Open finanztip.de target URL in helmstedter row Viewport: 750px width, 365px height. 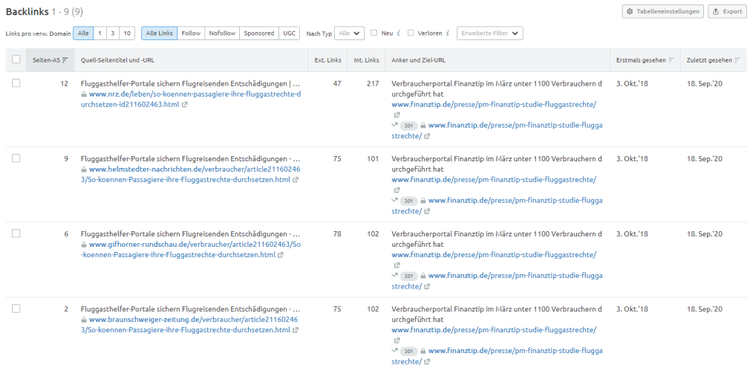click(494, 179)
